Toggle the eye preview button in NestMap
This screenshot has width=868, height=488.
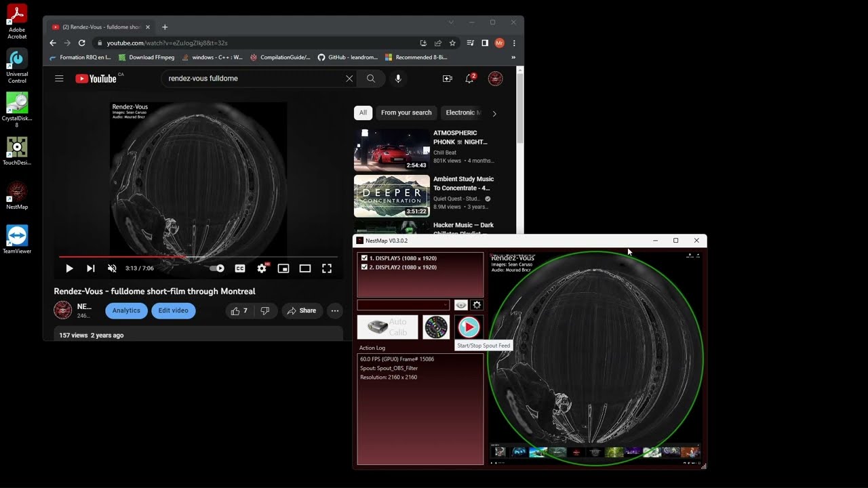point(461,305)
